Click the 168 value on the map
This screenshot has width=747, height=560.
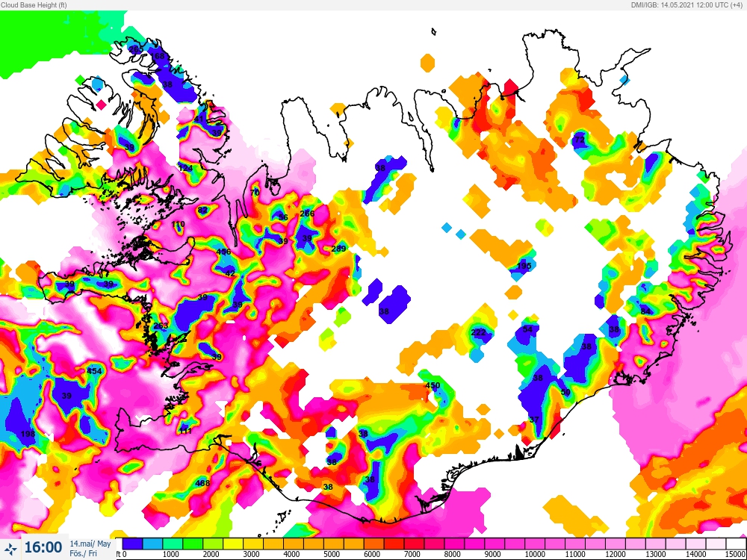click(158, 56)
